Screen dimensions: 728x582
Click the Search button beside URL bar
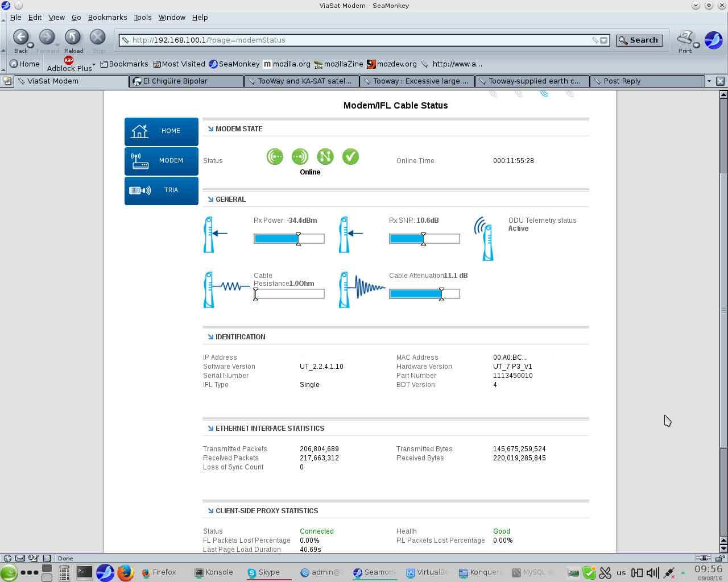tap(639, 40)
